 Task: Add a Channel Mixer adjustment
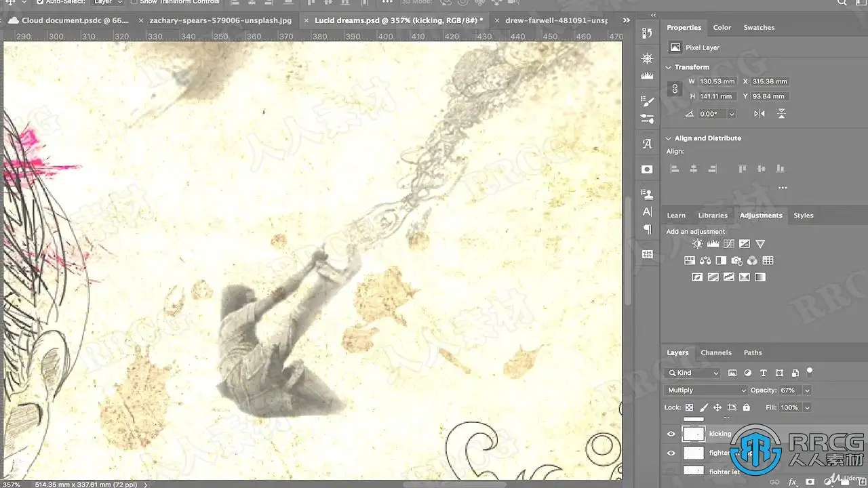[752, 260]
